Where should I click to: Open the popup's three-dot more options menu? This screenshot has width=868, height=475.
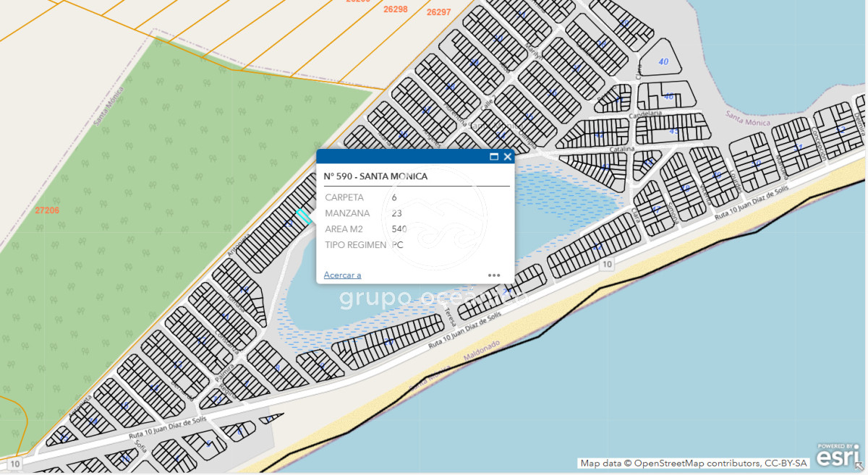click(x=494, y=275)
